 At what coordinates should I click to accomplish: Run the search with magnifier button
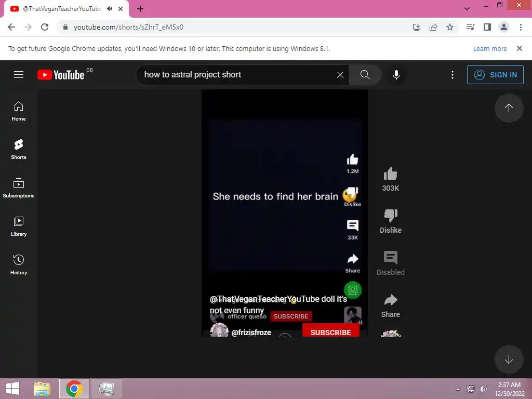point(365,75)
